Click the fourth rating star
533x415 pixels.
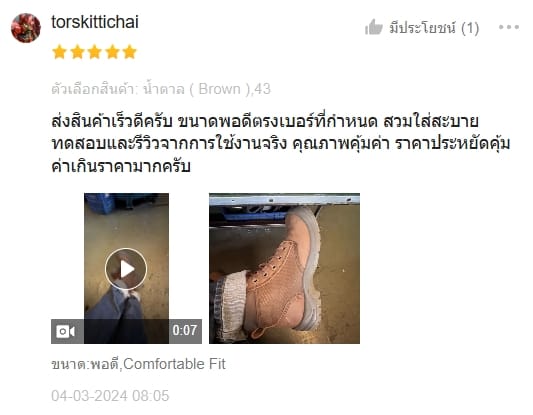(x=112, y=52)
